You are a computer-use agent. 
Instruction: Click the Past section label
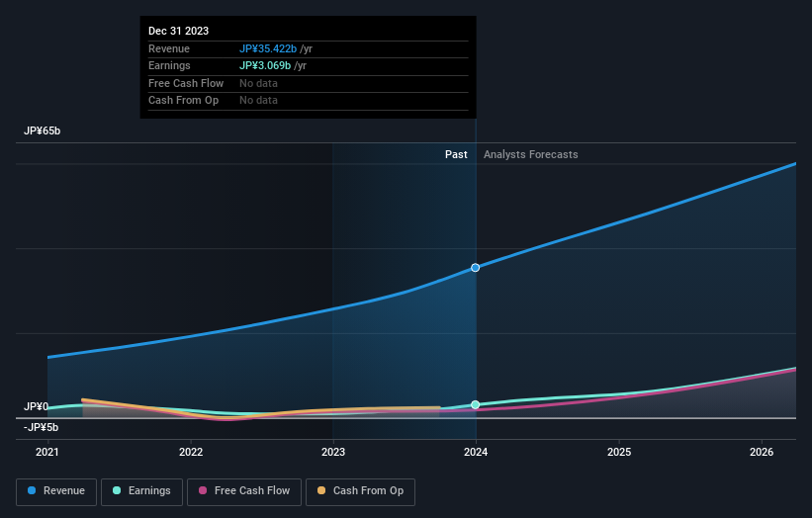[456, 155]
